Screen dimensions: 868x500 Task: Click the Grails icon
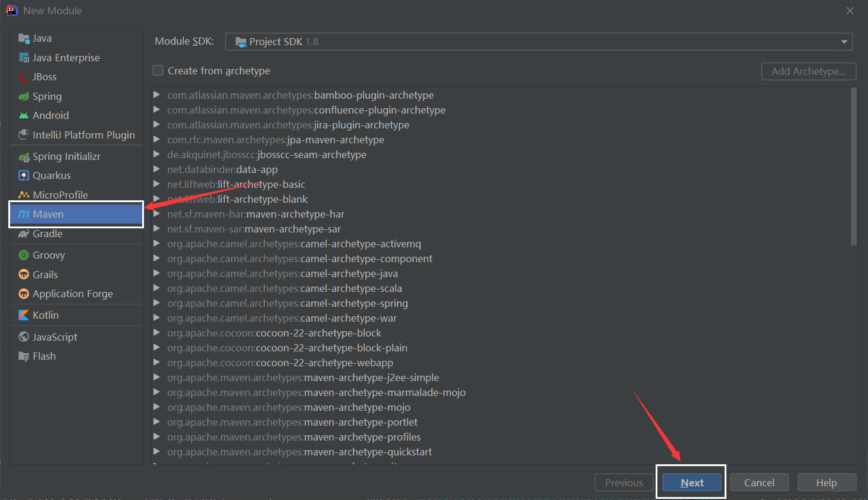(24, 275)
